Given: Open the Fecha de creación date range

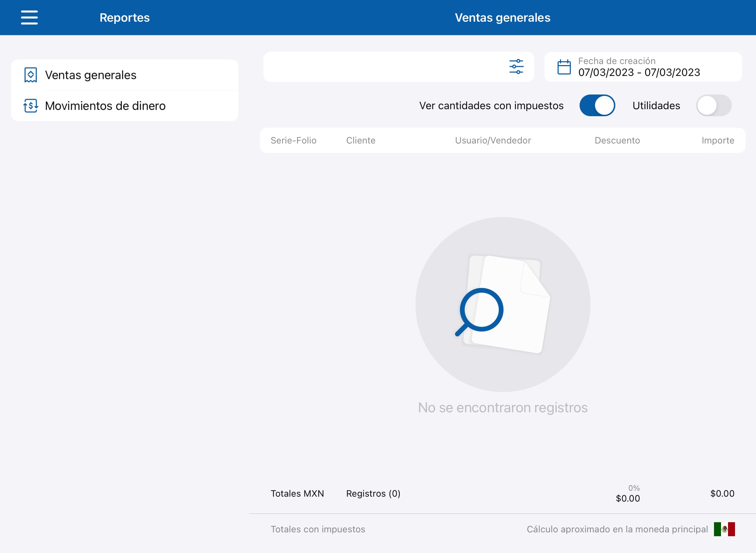Looking at the screenshot, I should [x=643, y=67].
